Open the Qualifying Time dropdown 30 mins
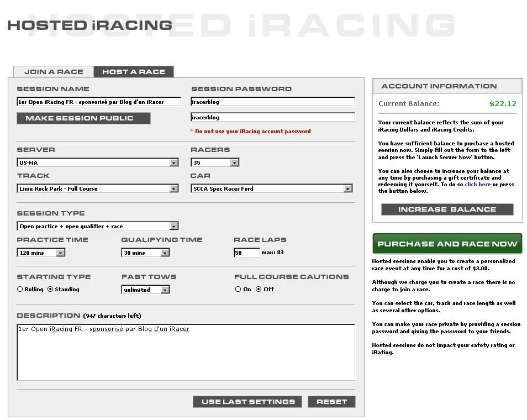Image resolution: width=527 pixels, height=420 pixels. (x=145, y=253)
